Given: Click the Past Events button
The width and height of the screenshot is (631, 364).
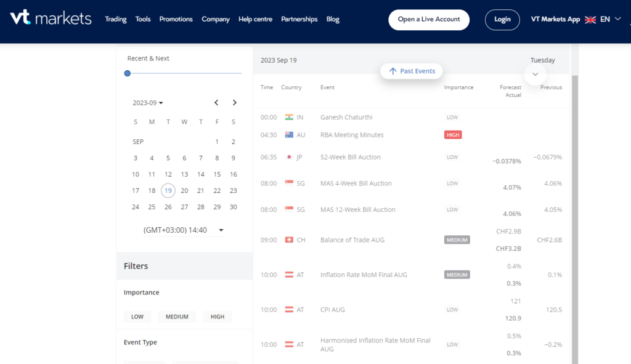Looking at the screenshot, I should click(x=411, y=71).
